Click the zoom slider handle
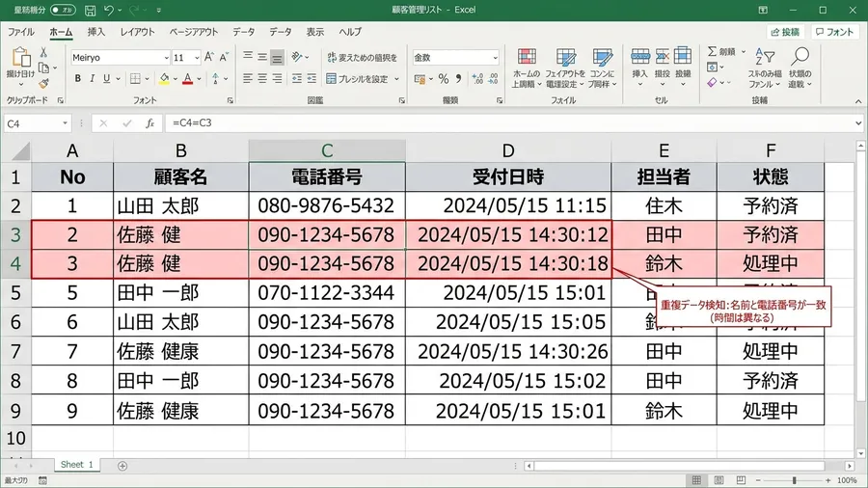The height and width of the screenshot is (488, 868). [794, 480]
